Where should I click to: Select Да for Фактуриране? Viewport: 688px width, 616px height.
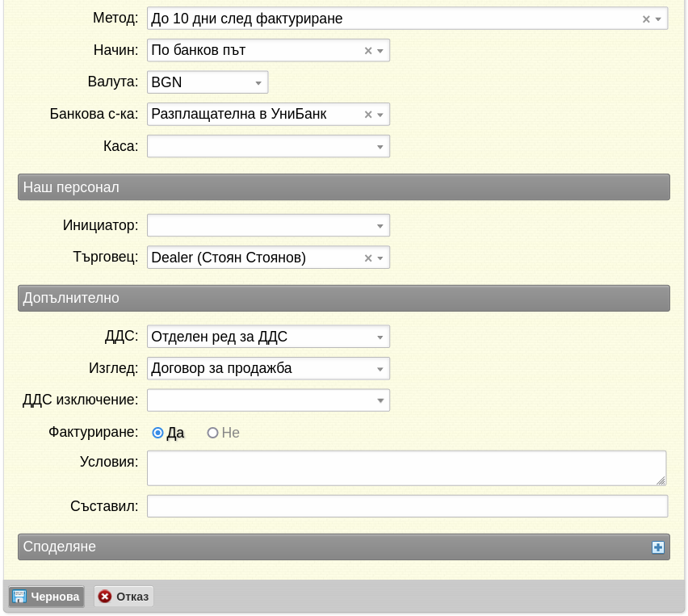coord(157,433)
